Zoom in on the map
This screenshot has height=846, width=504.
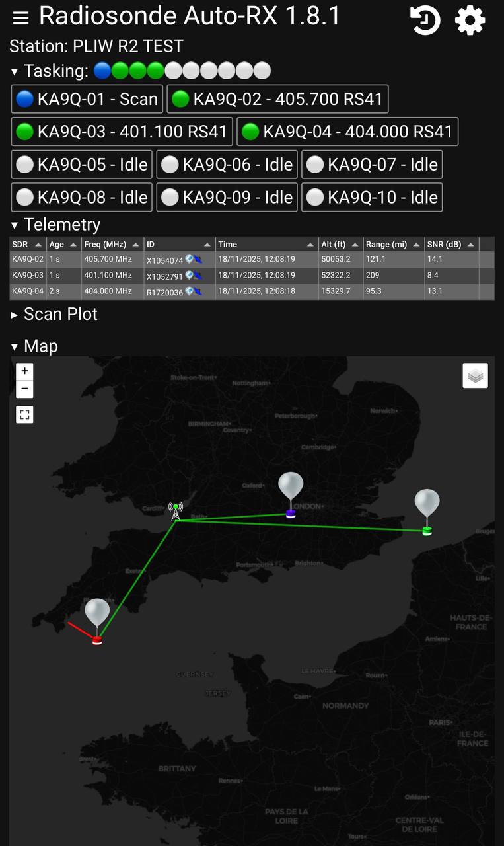pos(24,371)
